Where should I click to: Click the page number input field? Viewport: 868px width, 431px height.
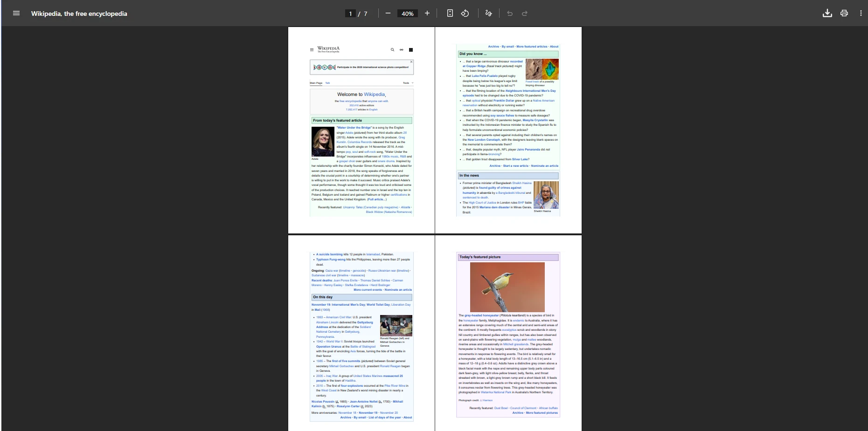350,14
